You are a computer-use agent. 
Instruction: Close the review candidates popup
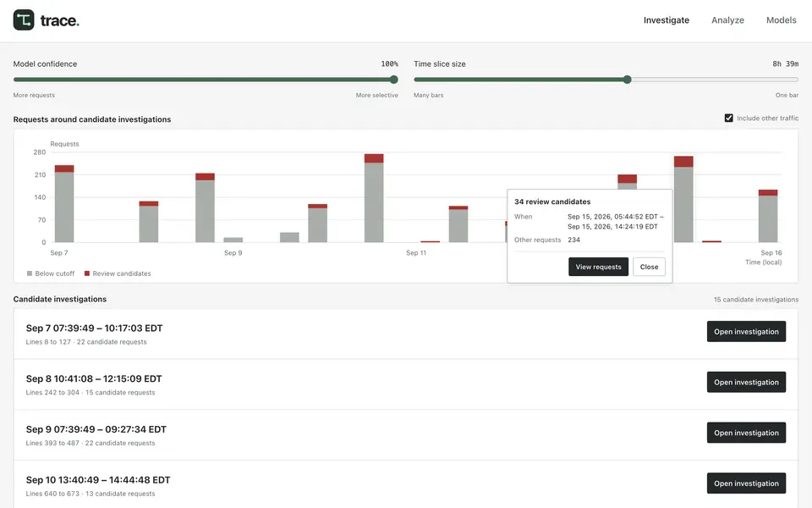(649, 267)
